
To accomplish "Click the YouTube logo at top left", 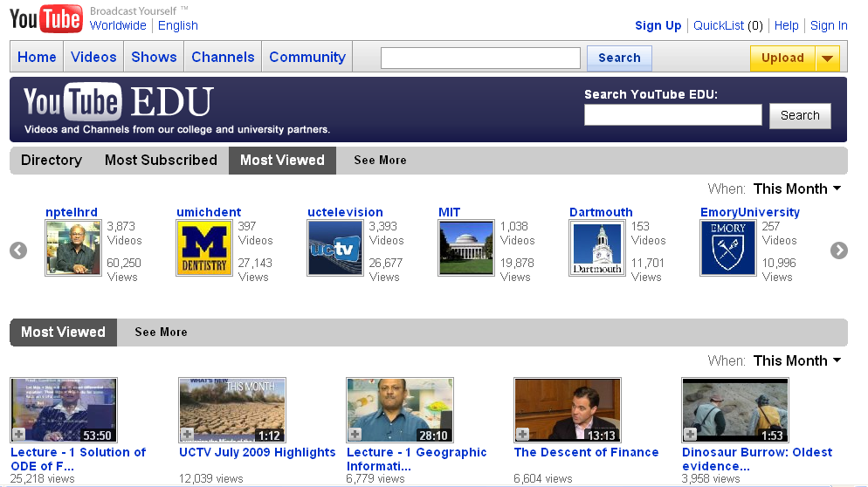I will click(46, 18).
